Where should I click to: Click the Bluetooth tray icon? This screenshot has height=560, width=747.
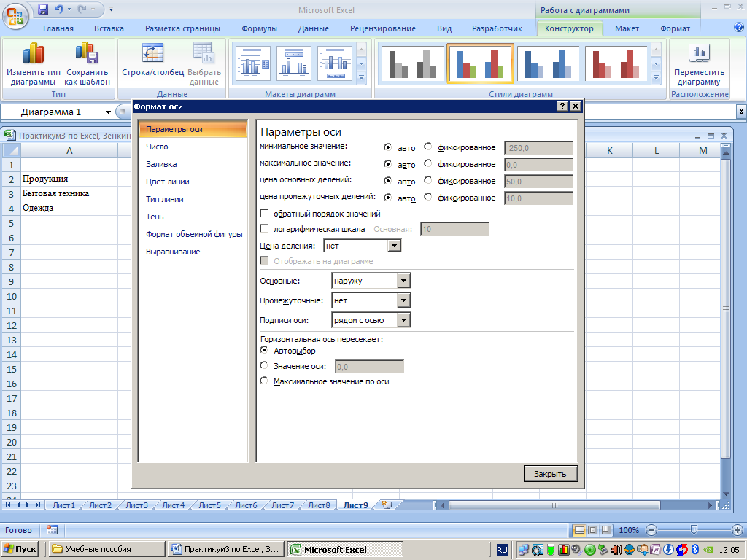coord(695,550)
